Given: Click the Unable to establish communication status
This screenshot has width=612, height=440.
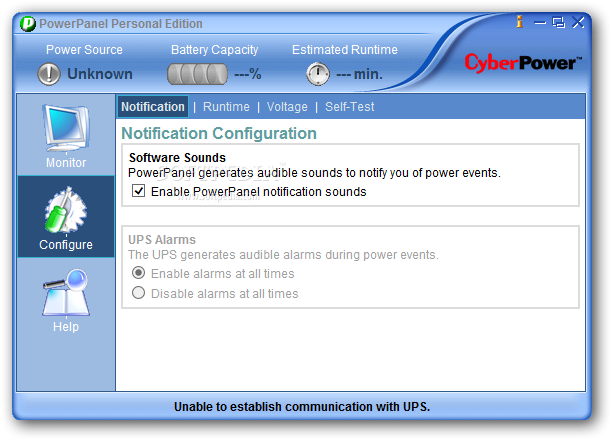Looking at the screenshot, I should (x=302, y=407).
